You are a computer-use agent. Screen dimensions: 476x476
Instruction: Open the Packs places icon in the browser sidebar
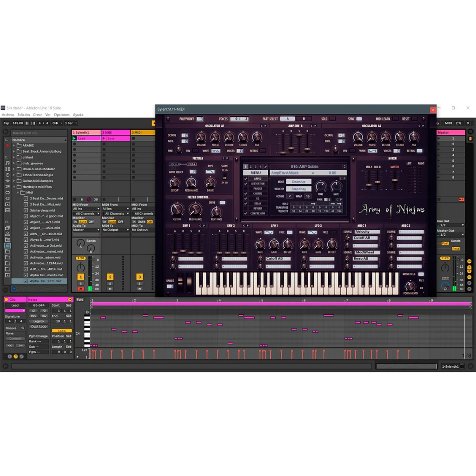coord(7,228)
